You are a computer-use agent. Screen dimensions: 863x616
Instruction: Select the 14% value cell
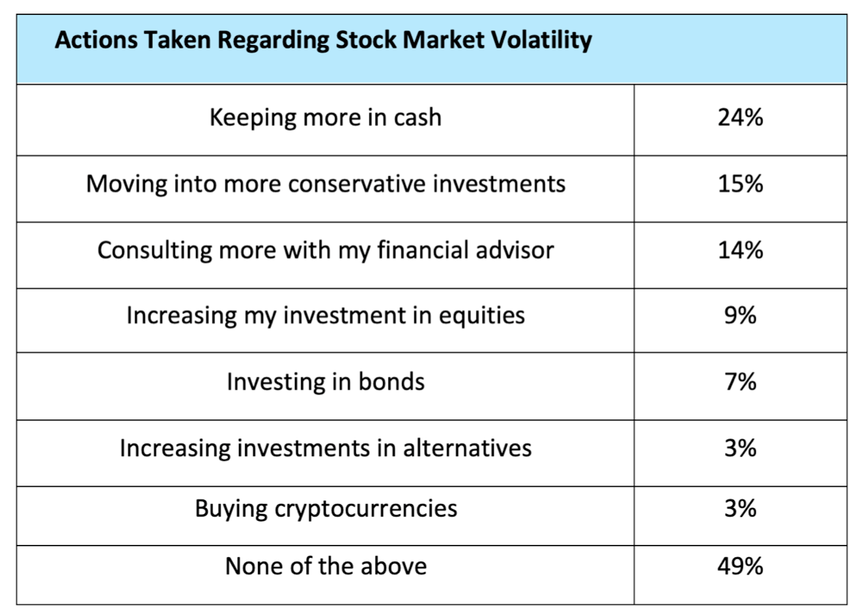[x=740, y=250]
